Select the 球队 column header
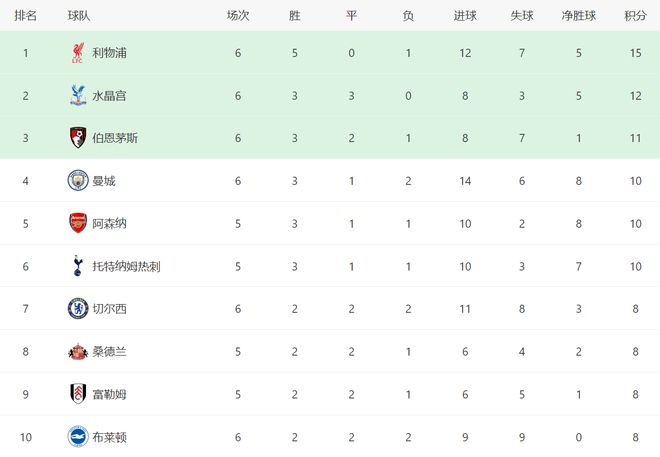The image size is (660, 457). 80,15
